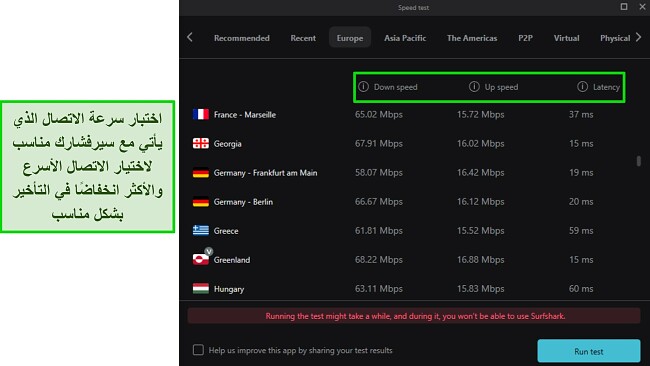Switch to the Recommended tab
Viewport: 650px width, 366px height.
242,38
